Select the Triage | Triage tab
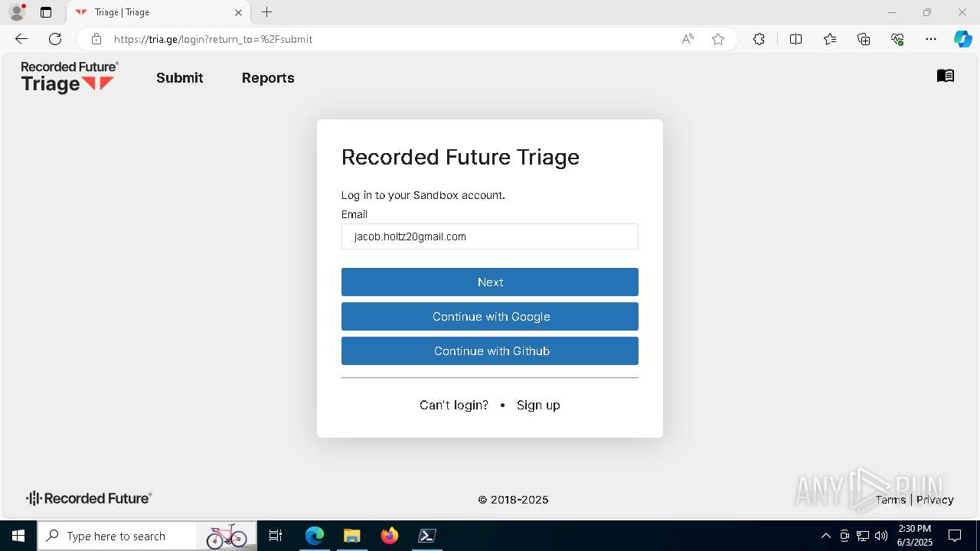 [158, 12]
